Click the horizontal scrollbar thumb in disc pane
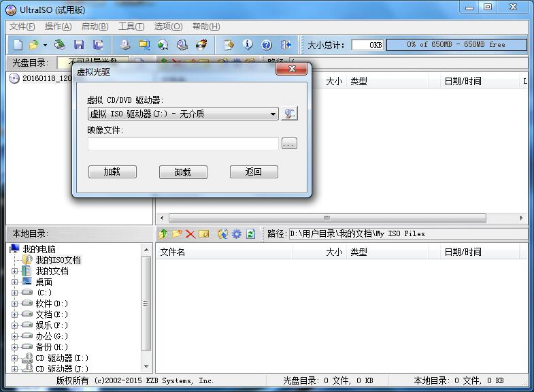Viewport: 534px width, 392px height. point(327,218)
